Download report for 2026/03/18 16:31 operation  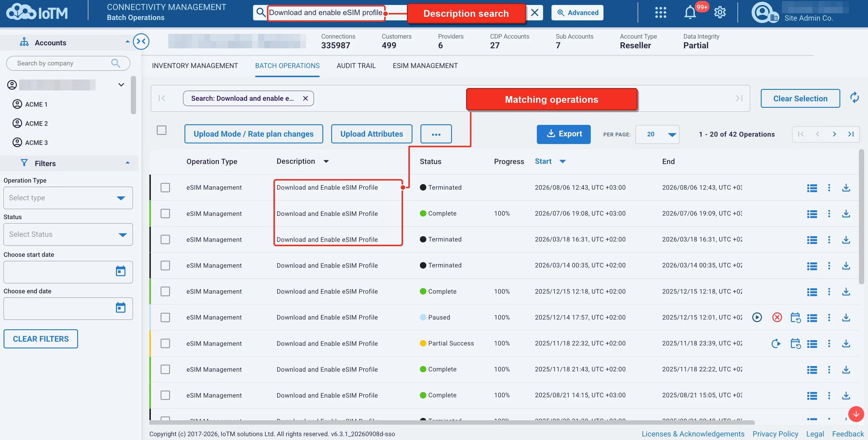(846, 239)
